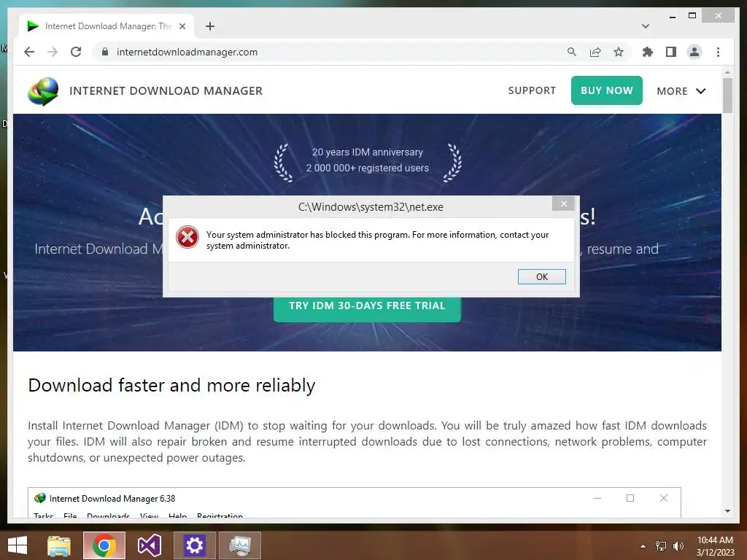Share this page via share icon
747x560 pixels.
(595, 52)
